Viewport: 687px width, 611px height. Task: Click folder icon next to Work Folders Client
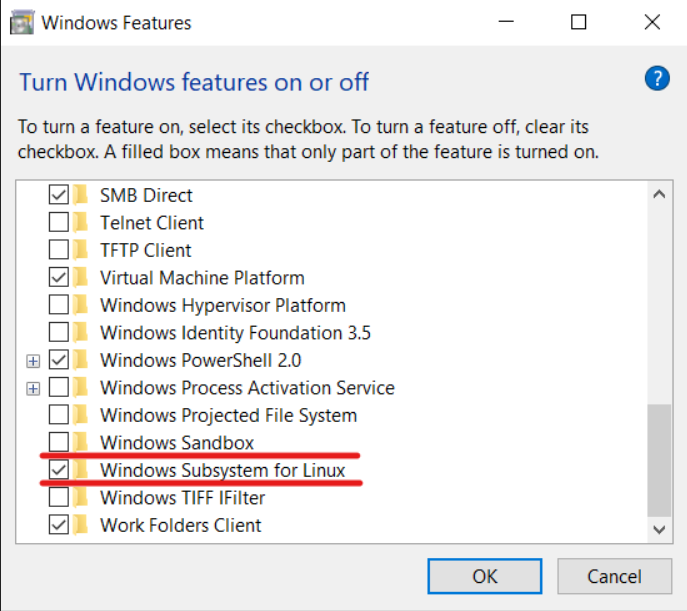point(81,525)
